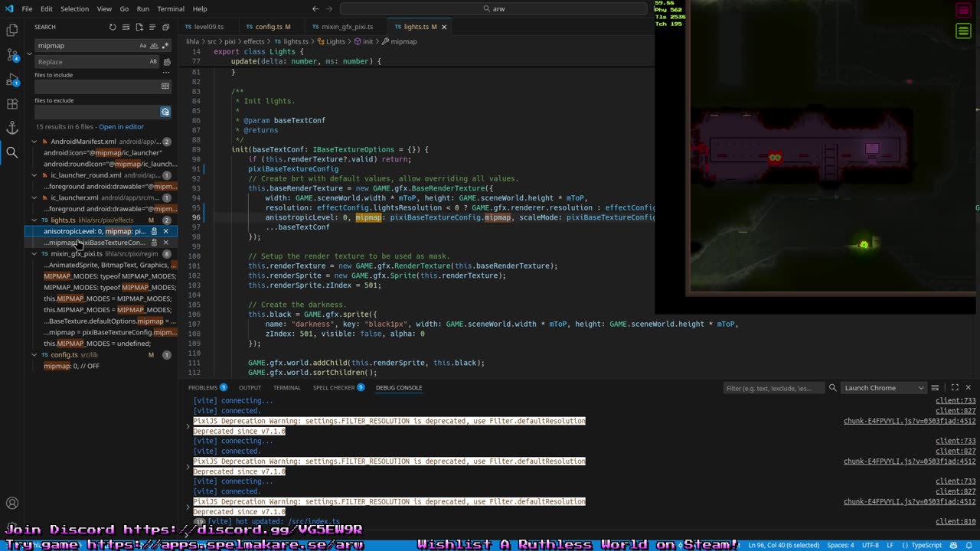The image size is (980, 551).
Task: Collapse ic_launcher.xml results group
Action: (x=34, y=197)
